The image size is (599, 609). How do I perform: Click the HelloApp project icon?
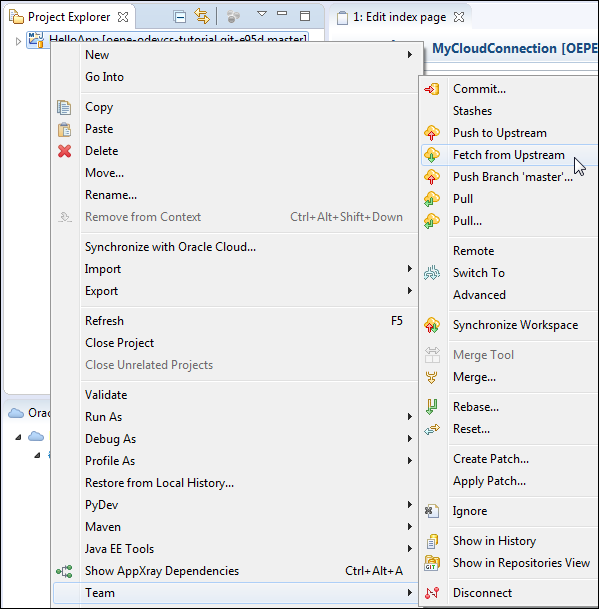(x=36, y=40)
